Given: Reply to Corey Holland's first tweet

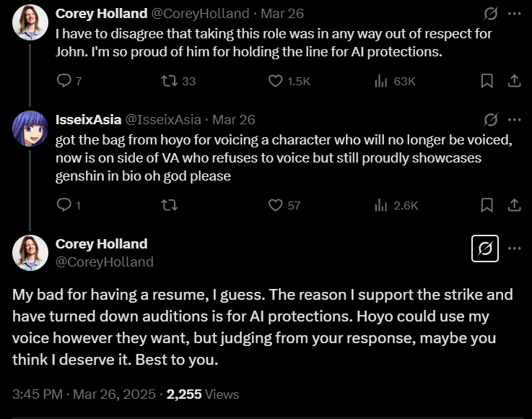Looking at the screenshot, I should [x=69, y=81].
